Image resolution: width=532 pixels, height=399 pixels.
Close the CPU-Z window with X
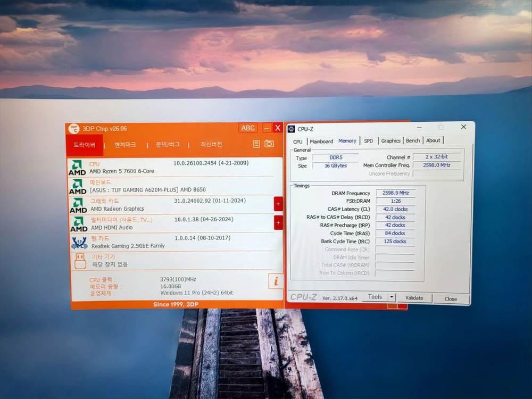click(463, 127)
